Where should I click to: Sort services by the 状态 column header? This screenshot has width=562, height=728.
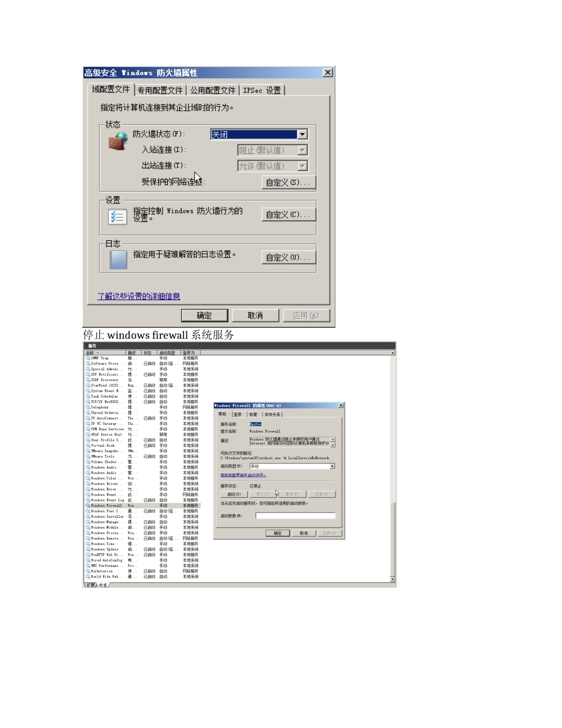pos(149,353)
